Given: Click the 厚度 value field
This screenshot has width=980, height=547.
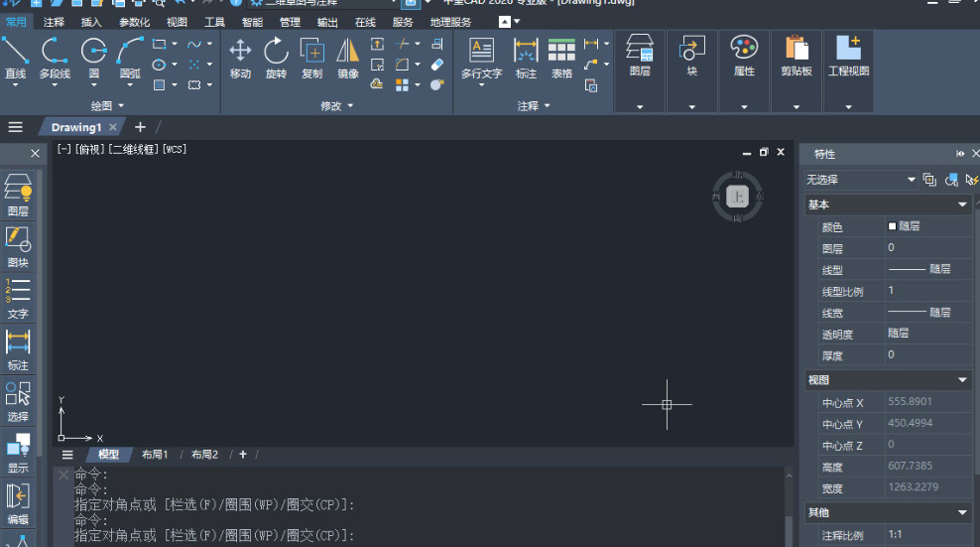Looking at the screenshot, I should 928,354.
